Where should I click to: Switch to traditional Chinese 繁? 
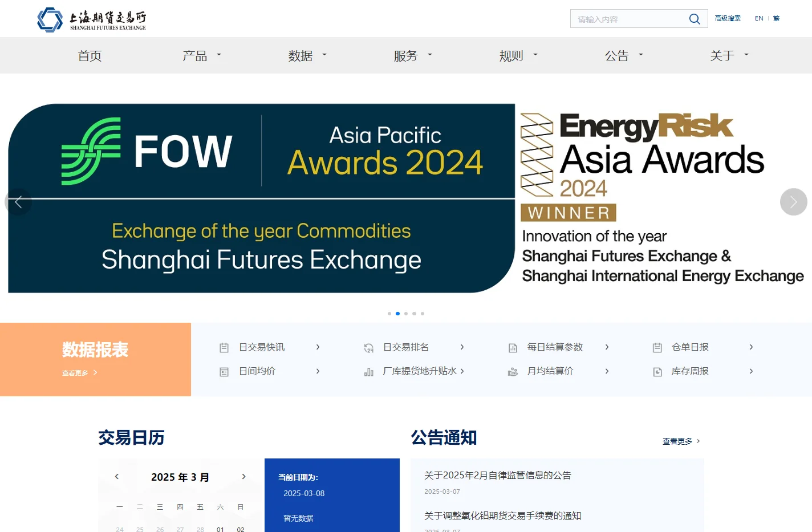[776, 18]
